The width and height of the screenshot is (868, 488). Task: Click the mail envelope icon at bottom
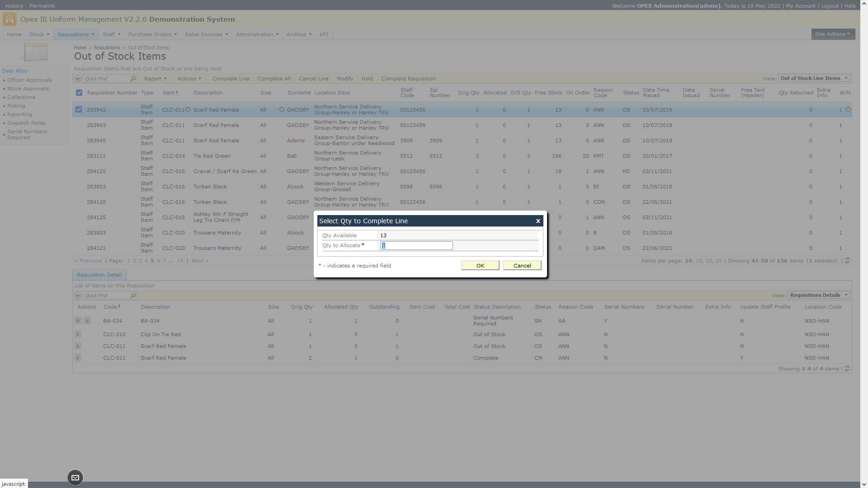pos(75,478)
